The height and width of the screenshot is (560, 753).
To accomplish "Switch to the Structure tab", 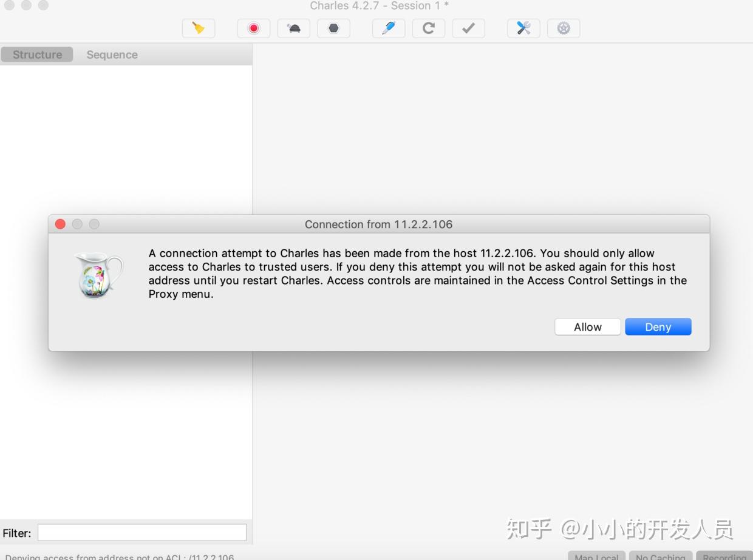I will pyautogui.click(x=37, y=55).
